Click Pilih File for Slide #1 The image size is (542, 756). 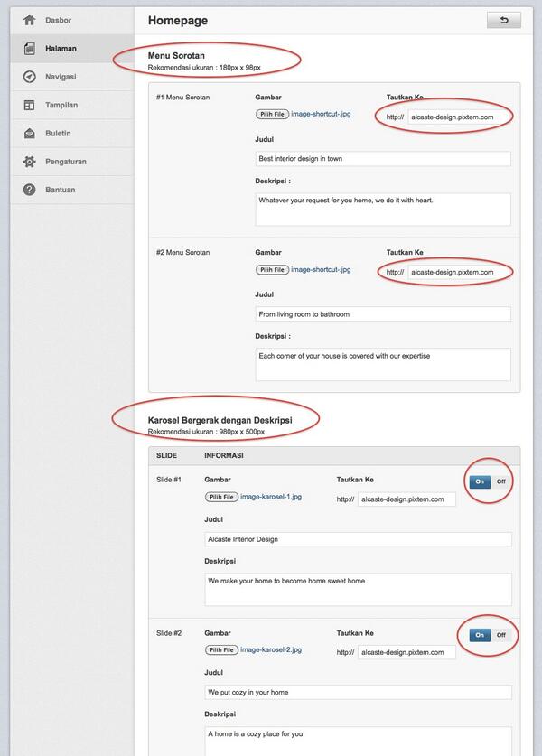[x=222, y=497]
